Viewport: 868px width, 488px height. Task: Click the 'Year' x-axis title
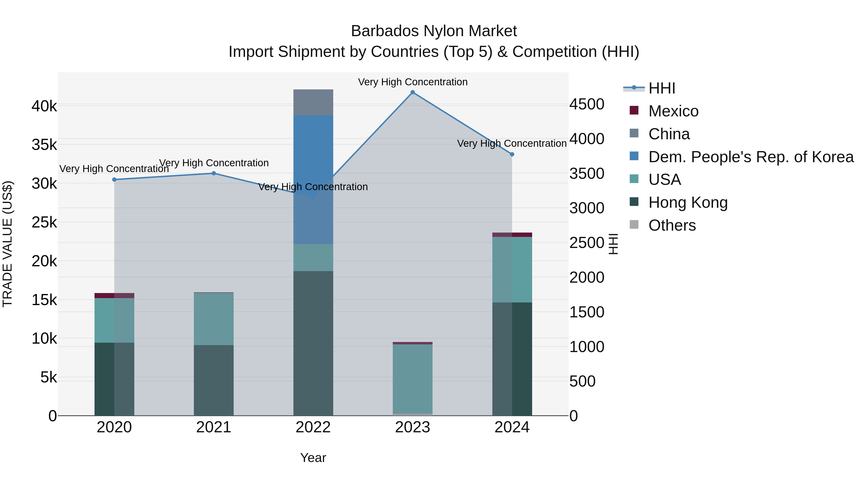(313, 458)
